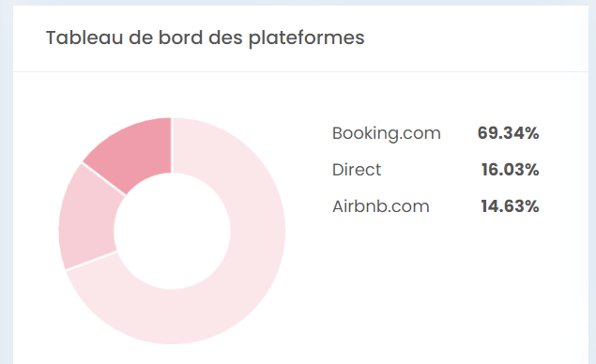Click the empty header area right of title
The width and height of the screenshot is (596, 364).
475,38
